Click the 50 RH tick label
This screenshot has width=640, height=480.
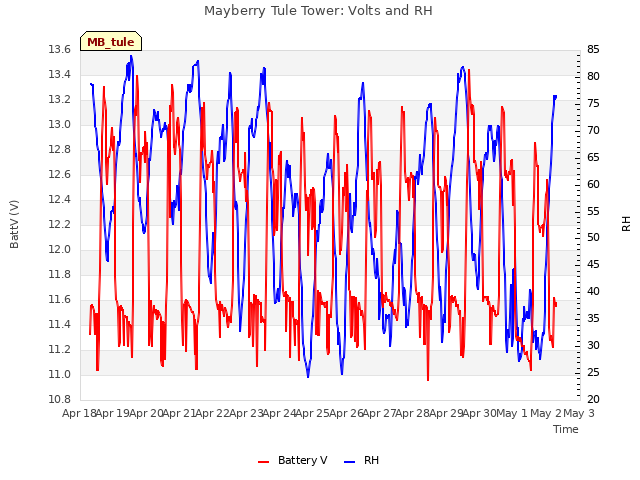(x=593, y=238)
